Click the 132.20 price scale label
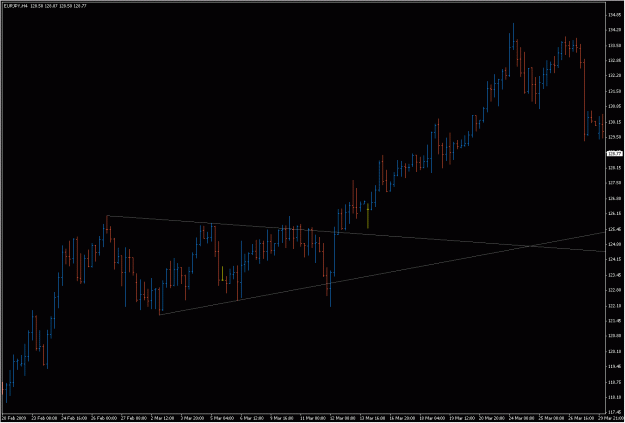The image size is (625, 423). 614,76
